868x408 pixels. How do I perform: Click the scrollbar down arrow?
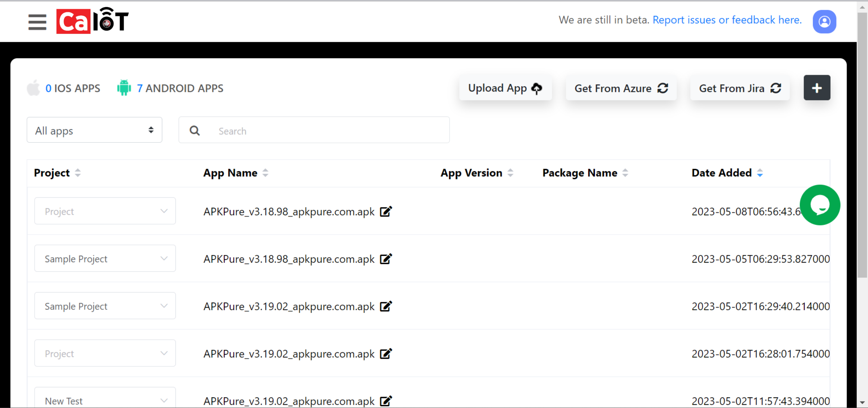point(862,403)
